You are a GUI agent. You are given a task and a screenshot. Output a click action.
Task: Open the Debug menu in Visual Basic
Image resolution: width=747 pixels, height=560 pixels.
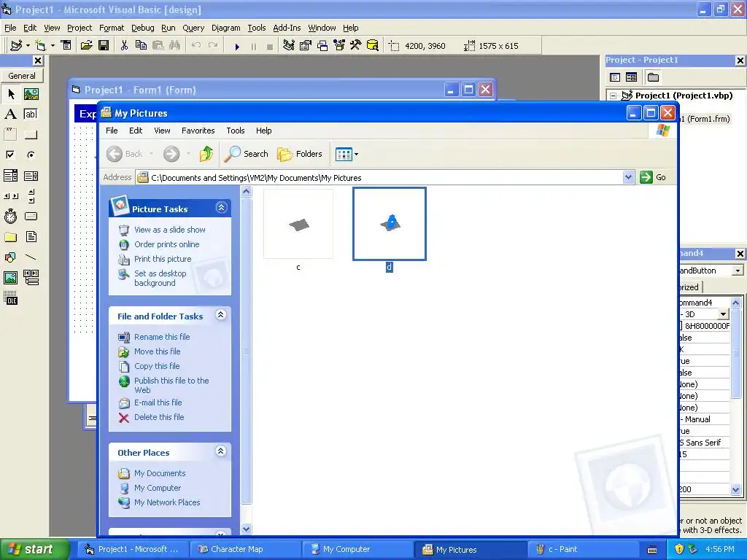tap(142, 28)
